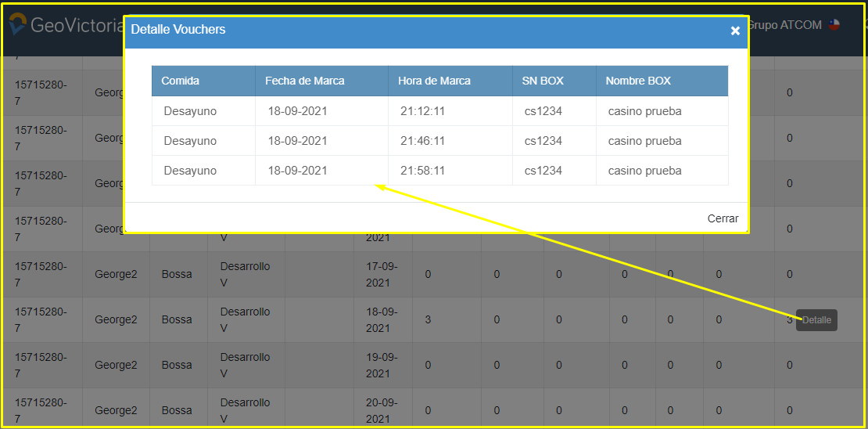Select the Fecha de Marca column header
Image resolution: width=868 pixels, height=429 pixels.
coord(304,81)
